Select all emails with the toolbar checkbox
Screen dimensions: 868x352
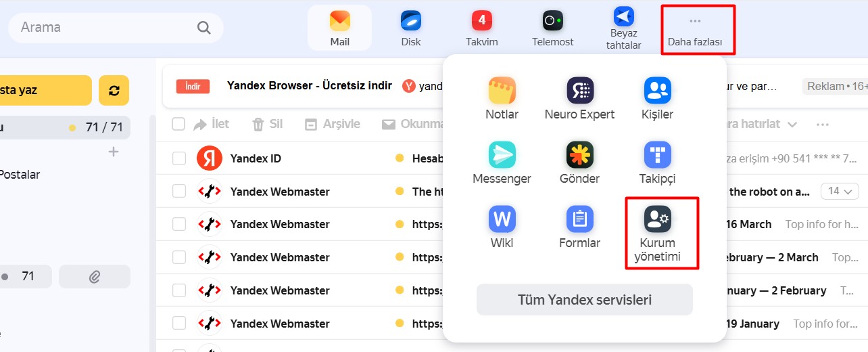point(178,124)
